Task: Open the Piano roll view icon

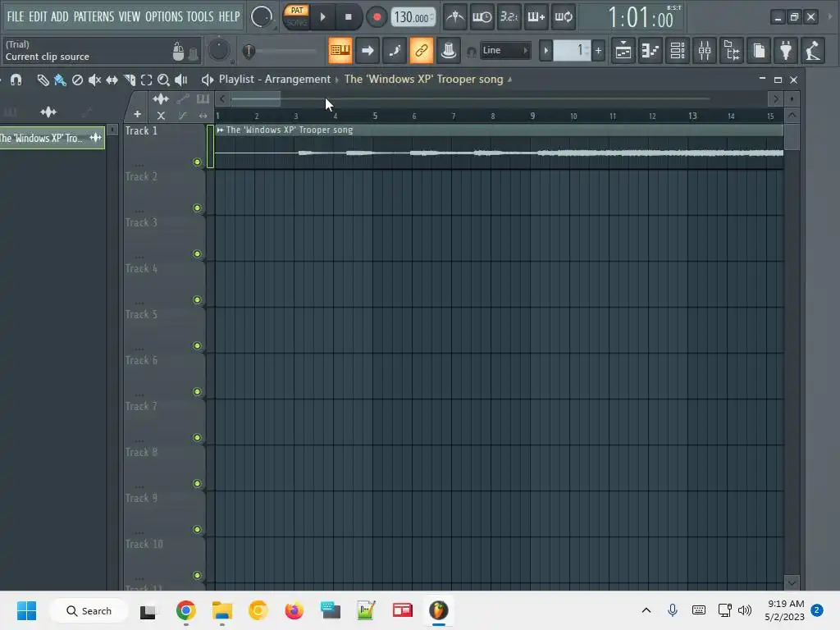Action: [x=651, y=51]
